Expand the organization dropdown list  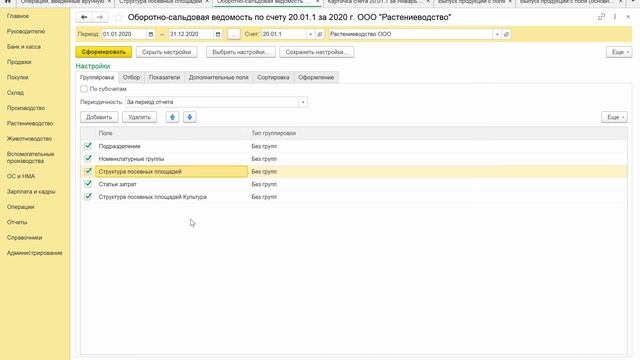(x=497, y=34)
